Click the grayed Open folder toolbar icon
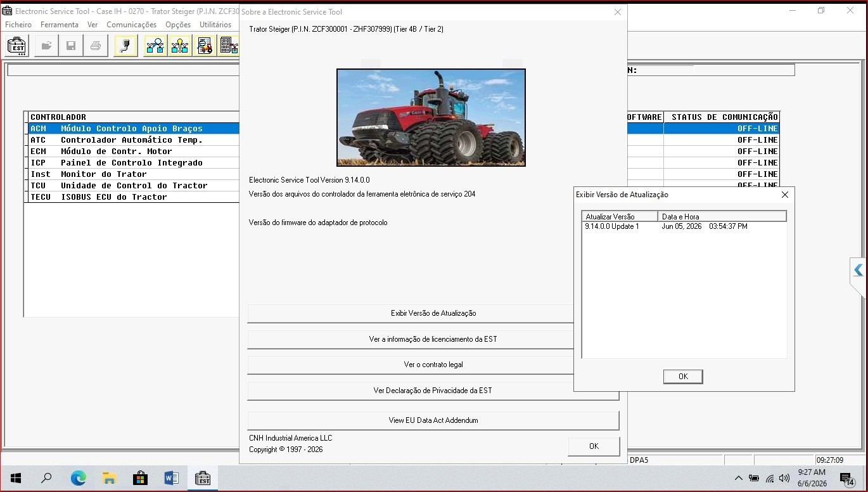 [x=46, y=46]
